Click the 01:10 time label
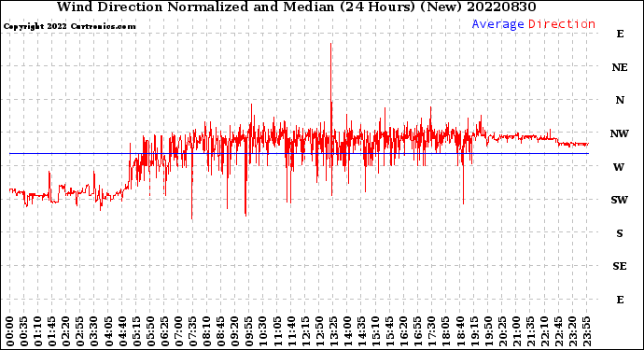The image size is (644, 350). tap(37, 332)
